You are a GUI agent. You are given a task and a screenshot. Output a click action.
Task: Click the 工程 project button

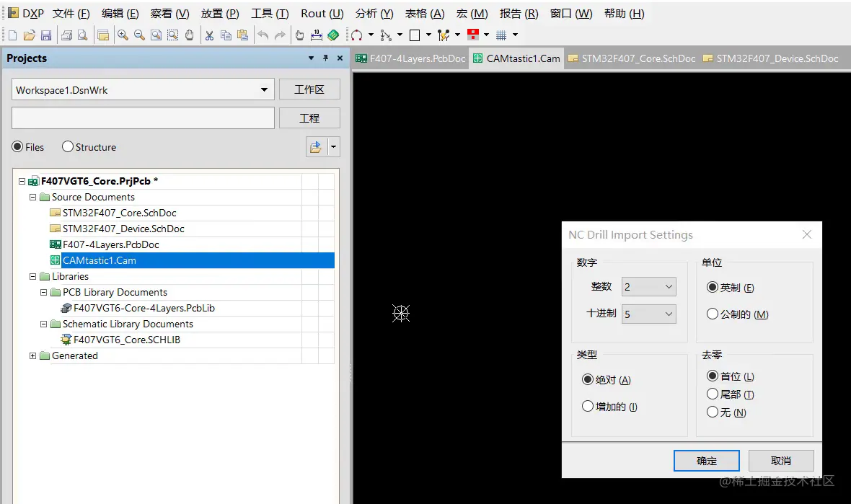pyautogui.click(x=309, y=118)
